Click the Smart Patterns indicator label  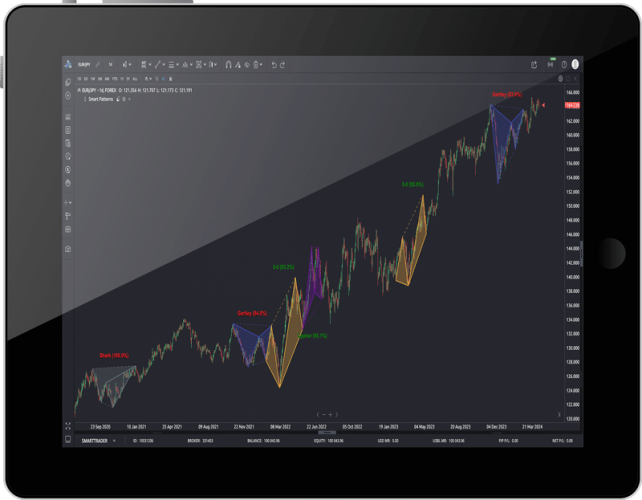(x=101, y=99)
